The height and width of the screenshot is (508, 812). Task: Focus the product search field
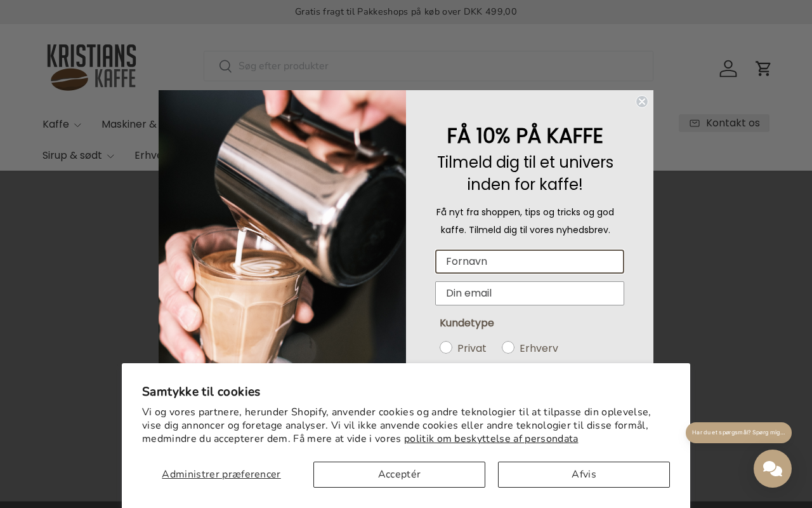tap(428, 66)
